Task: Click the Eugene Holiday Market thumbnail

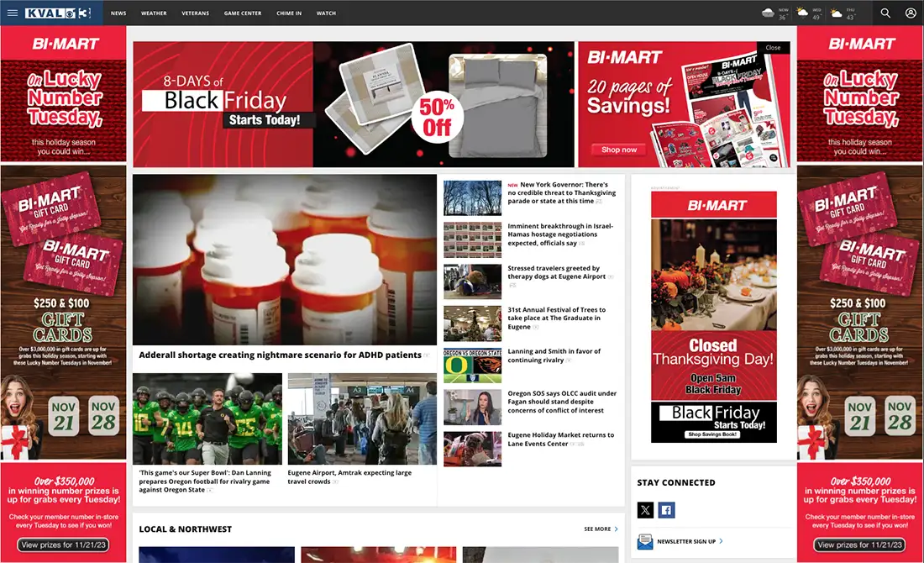Action: click(473, 450)
